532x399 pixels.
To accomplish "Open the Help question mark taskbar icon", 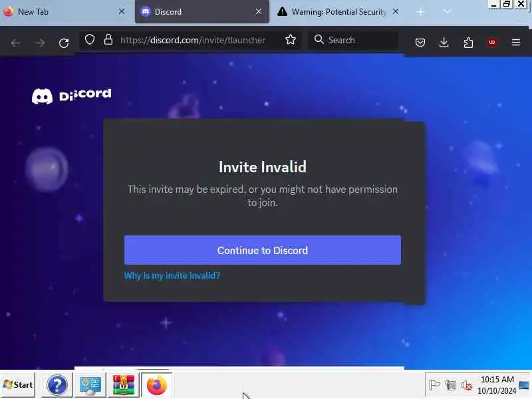I will coord(57,385).
